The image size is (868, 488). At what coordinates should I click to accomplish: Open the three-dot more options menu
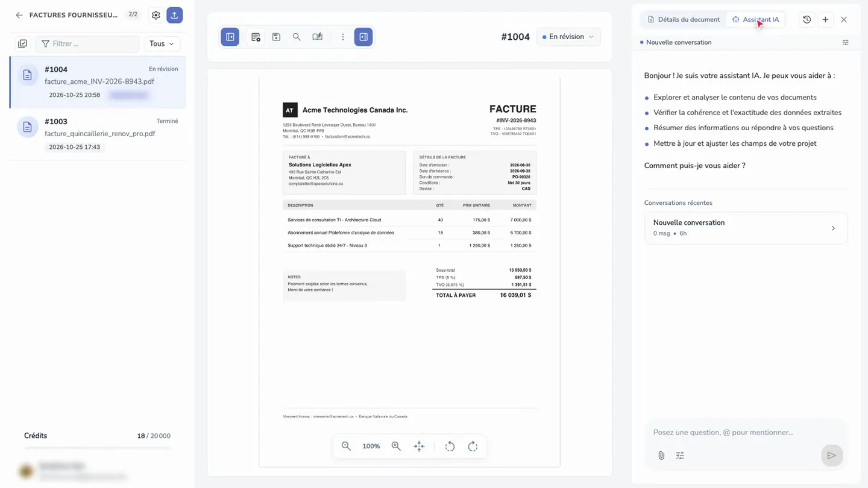coord(342,37)
